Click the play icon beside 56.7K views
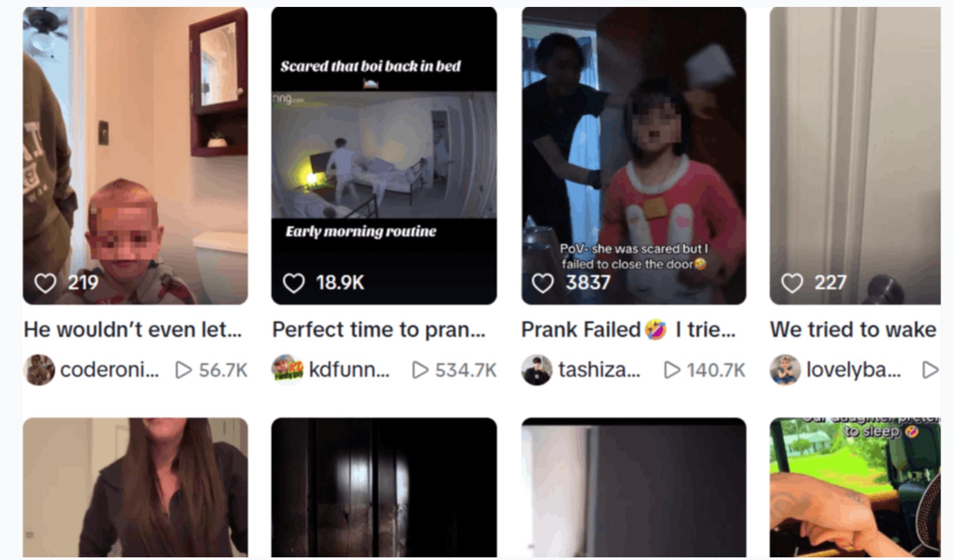Viewport: 954px width, 560px height. coord(184,370)
